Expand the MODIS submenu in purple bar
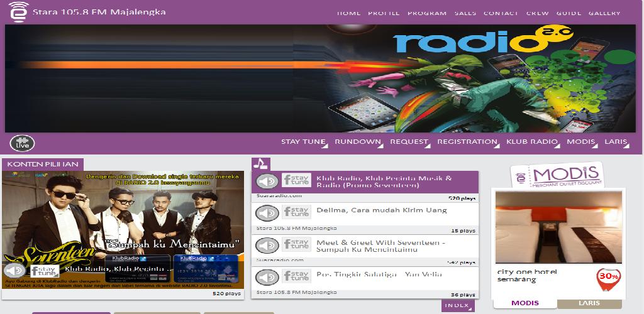The width and height of the screenshot is (644, 314). tap(582, 143)
